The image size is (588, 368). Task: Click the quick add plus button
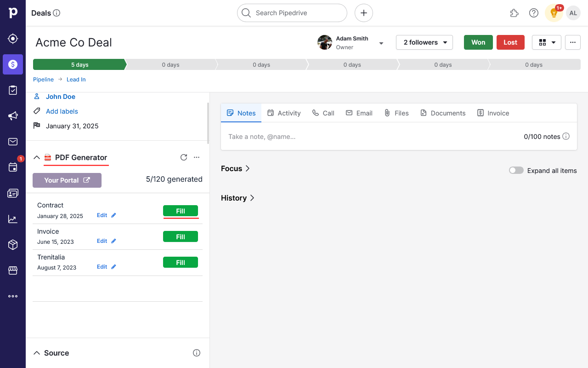[x=364, y=13]
